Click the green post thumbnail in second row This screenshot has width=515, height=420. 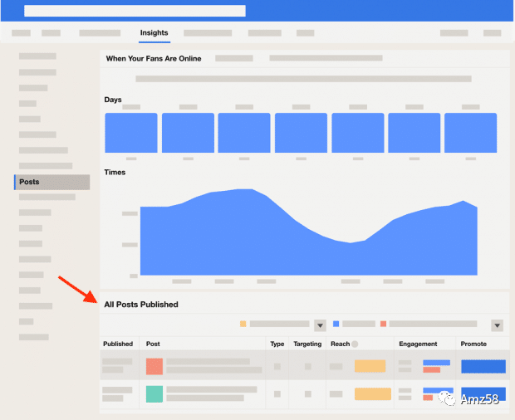coord(154,394)
